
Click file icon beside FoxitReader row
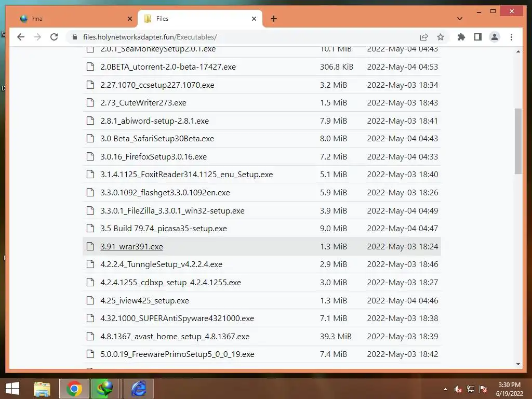pyautogui.click(x=90, y=175)
